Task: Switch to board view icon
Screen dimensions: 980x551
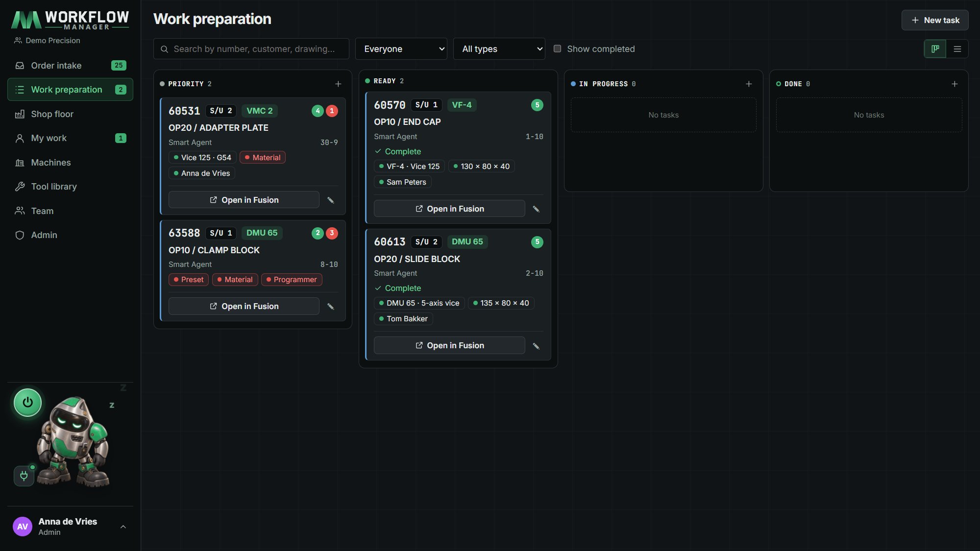Action: click(935, 49)
